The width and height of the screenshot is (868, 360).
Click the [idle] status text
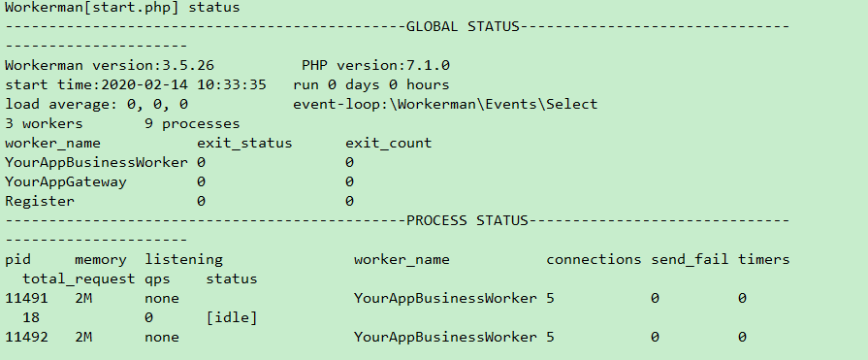(x=232, y=318)
